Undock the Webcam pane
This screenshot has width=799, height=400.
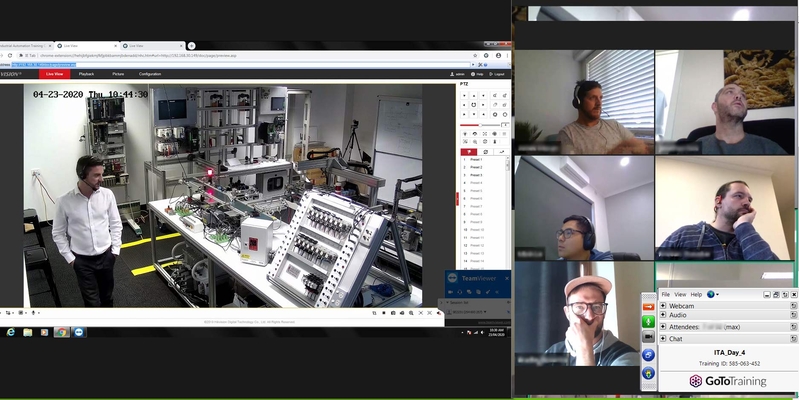point(793,306)
